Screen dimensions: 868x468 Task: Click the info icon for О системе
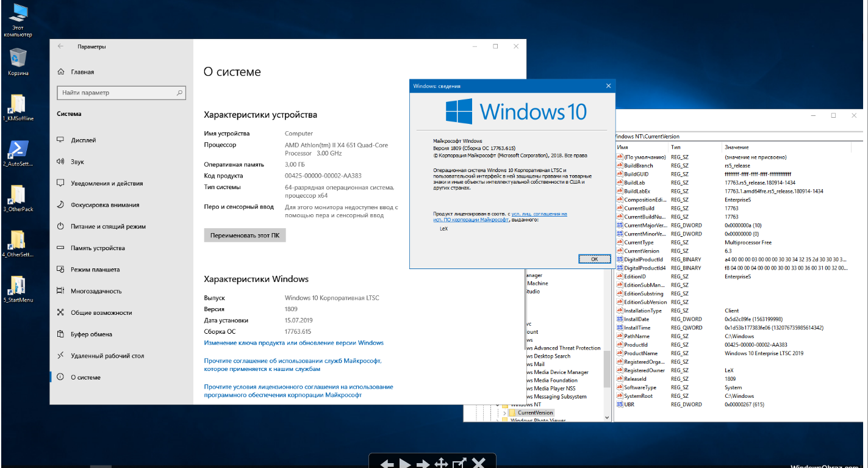[x=60, y=377]
